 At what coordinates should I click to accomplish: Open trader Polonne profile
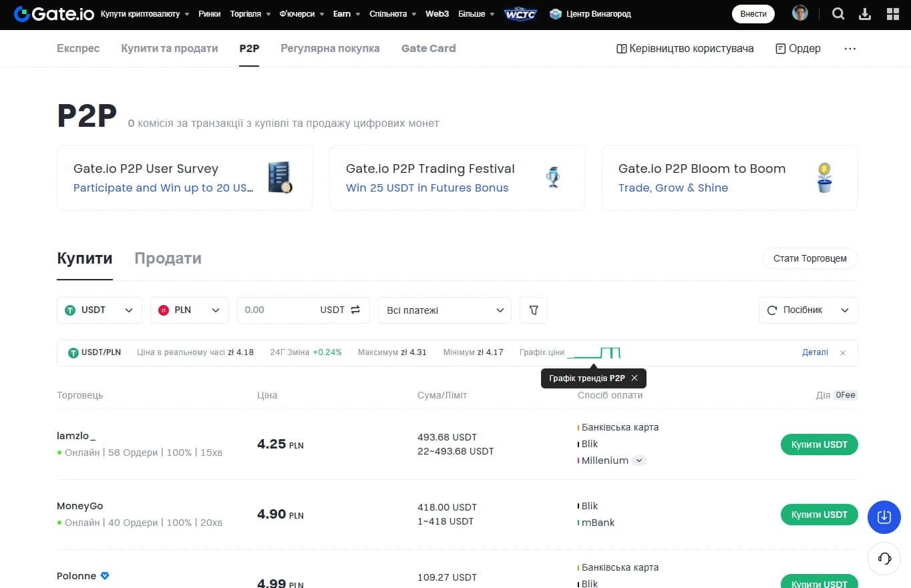pos(77,576)
